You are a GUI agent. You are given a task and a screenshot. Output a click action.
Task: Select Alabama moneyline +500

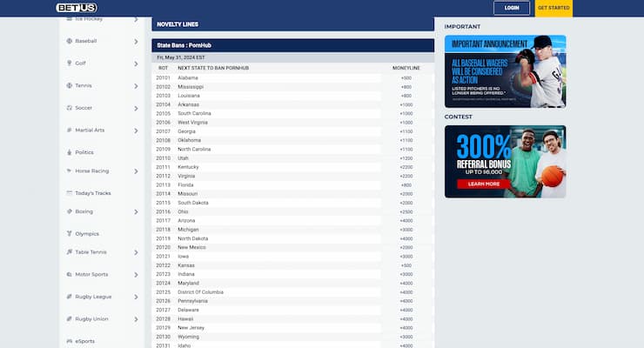point(406,78)
